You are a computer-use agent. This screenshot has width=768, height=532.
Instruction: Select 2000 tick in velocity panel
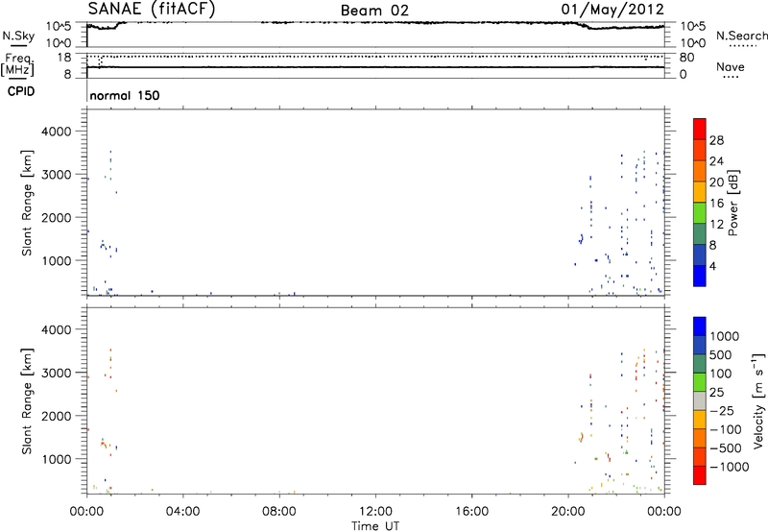(x=56, y=416)
